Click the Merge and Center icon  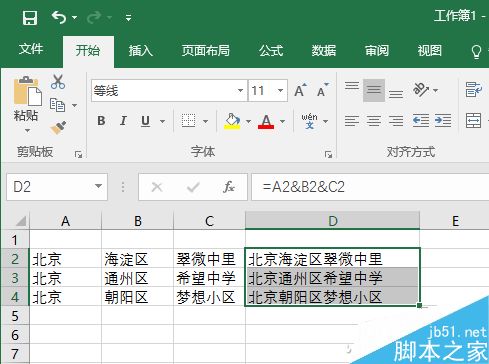click(x=474, y=120)
